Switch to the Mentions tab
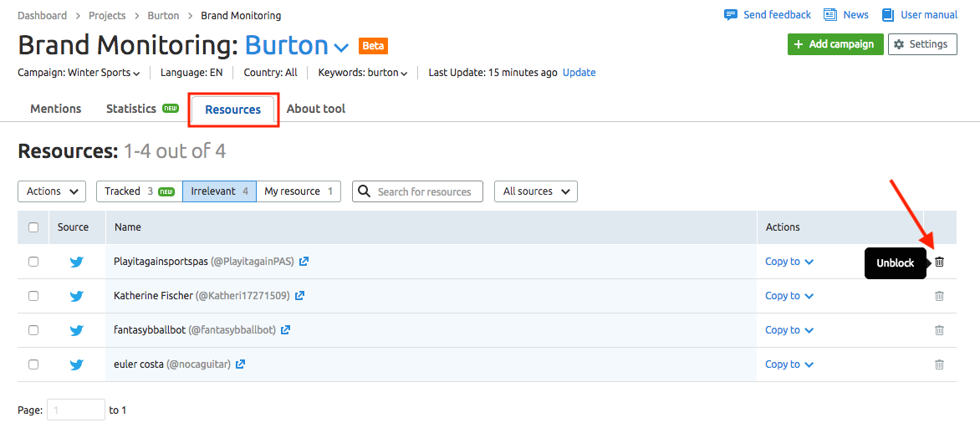 coord(56,109)
